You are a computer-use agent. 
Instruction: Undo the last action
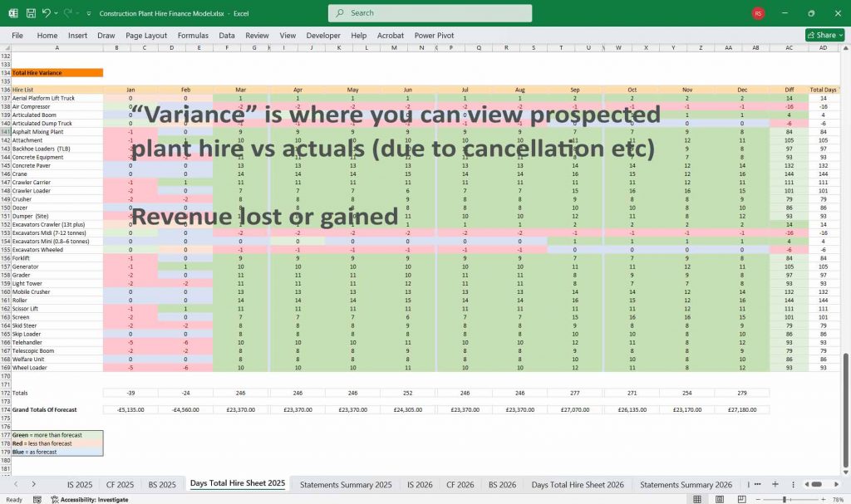click(47, 13)
